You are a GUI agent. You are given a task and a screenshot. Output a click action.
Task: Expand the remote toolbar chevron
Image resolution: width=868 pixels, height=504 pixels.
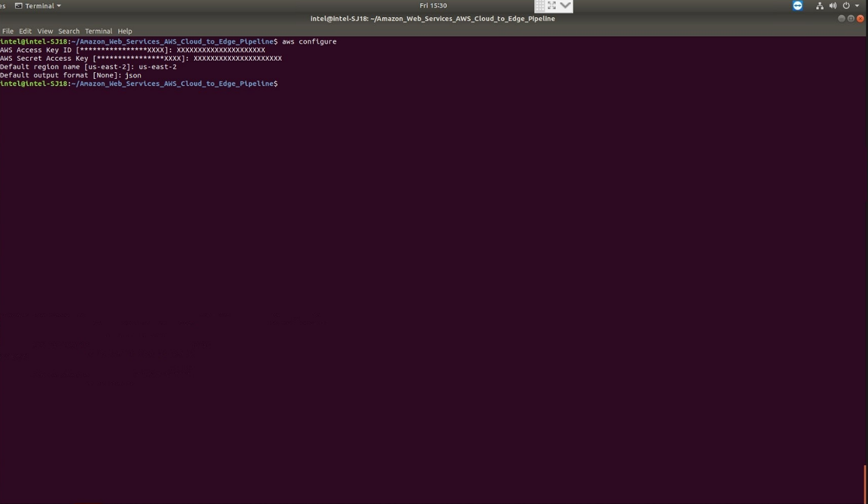pos(565,6)
